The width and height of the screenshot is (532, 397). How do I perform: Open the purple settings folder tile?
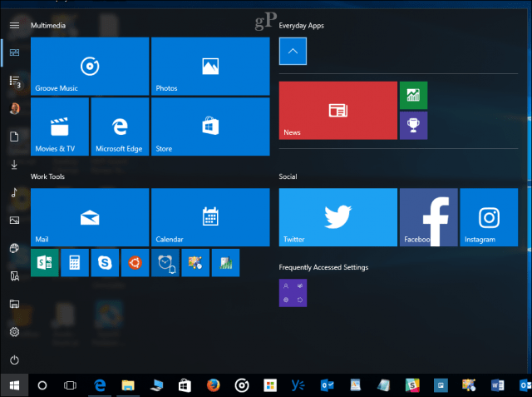click(293, 293)
